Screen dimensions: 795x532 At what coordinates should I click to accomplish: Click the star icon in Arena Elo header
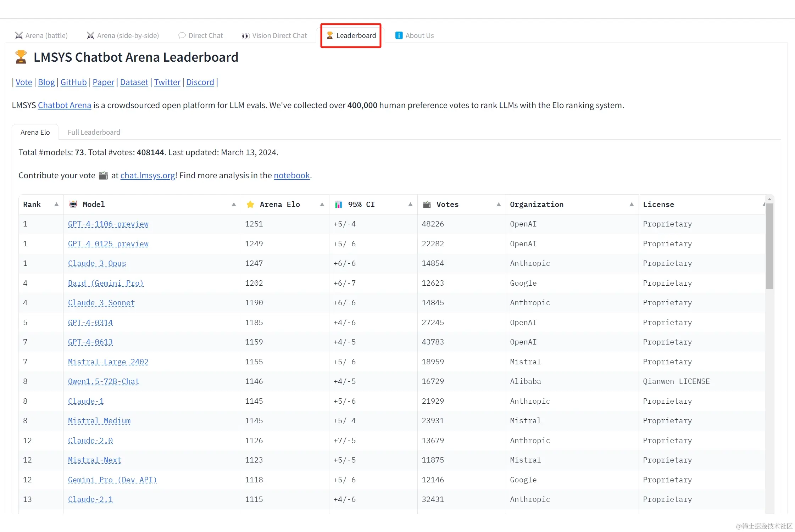click(250, 204)
